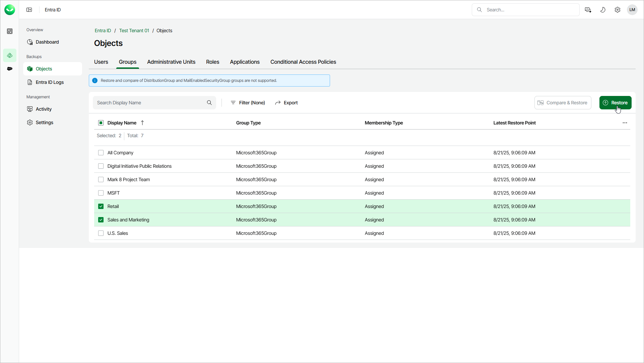Switch to Conditional Access Policies tab
This screenshot has height=363, width=644.
point(303,62)
